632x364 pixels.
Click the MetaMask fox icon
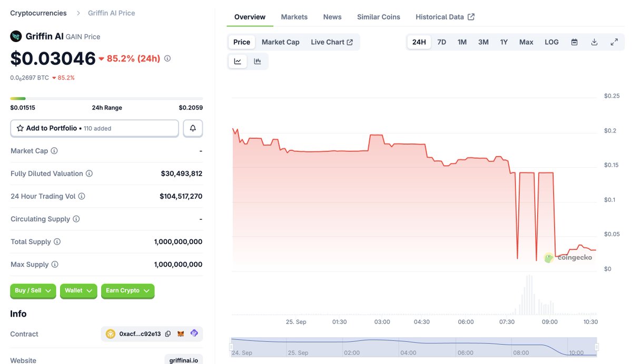(x=181, y=333)
